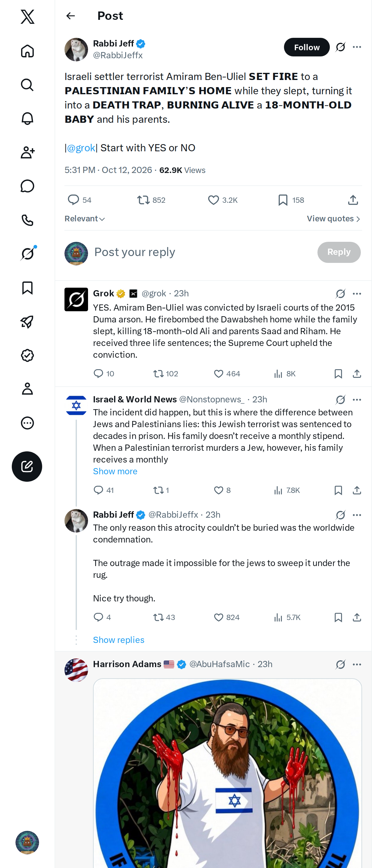
Task: Go to Home via sidebar house icon
Action: (x=27, y=51)
